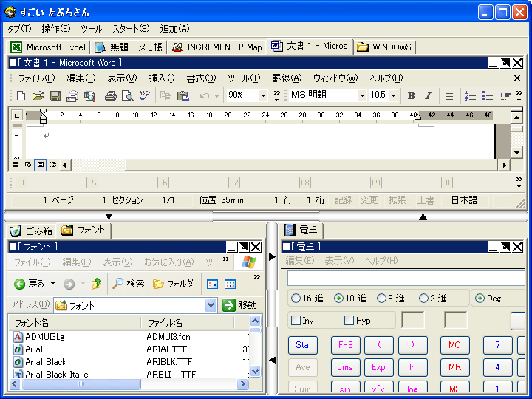Save the document with the floppy disk icon

pos(55,95)
